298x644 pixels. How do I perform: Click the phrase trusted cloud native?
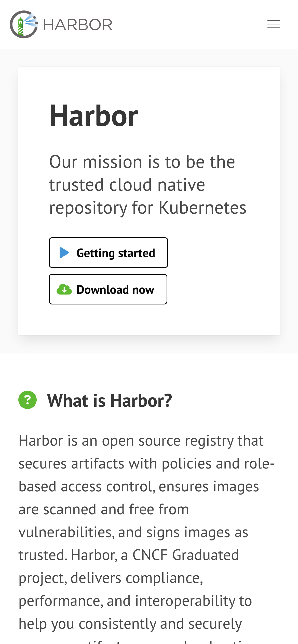pos(127,185)
